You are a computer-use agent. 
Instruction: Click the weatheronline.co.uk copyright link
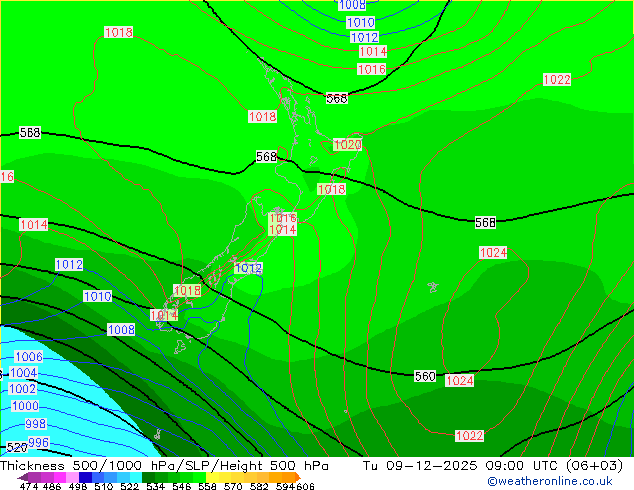pos(549,481)
